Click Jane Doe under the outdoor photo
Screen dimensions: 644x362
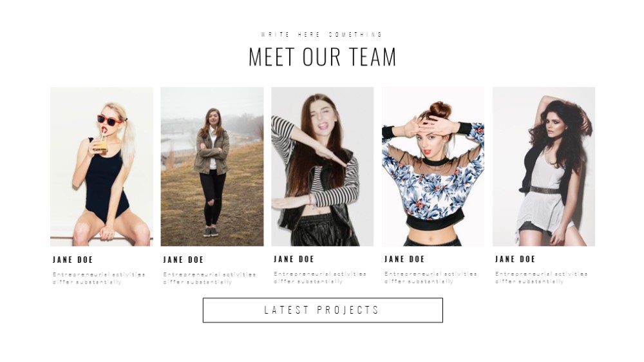coord(183,260)
